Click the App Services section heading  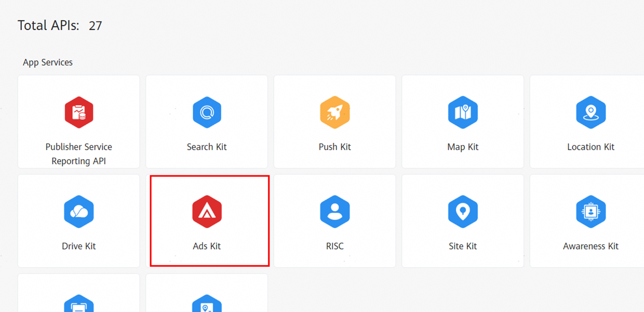[48, 62]
